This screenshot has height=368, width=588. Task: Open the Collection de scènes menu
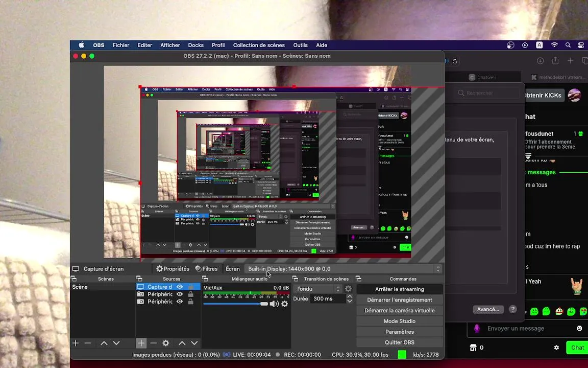[x=259, y=45]
